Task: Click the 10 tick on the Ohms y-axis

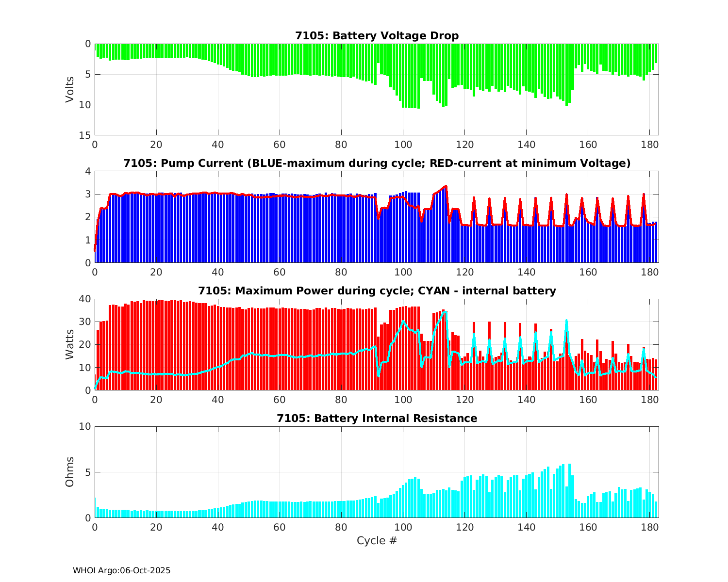Action: 85,426
